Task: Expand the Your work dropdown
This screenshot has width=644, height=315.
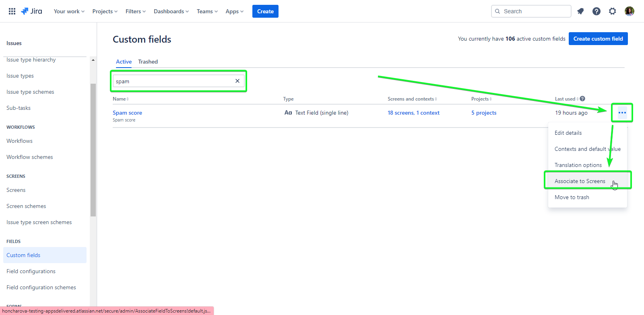Action: click(x=69, y=11)
